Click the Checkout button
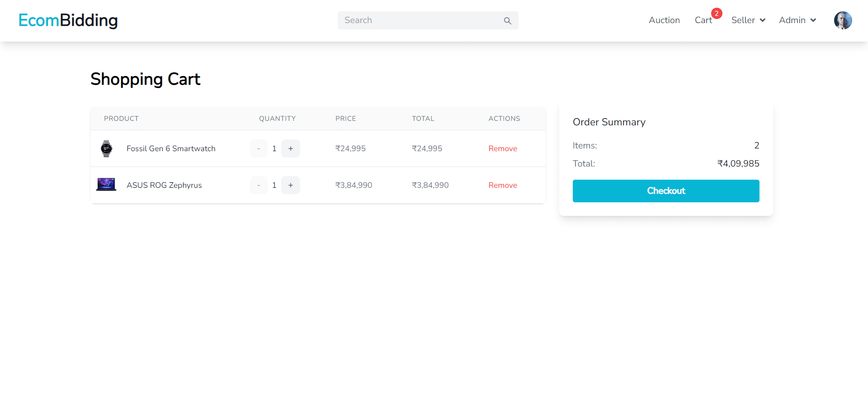The image size is (868, 420). coord(666,191)
